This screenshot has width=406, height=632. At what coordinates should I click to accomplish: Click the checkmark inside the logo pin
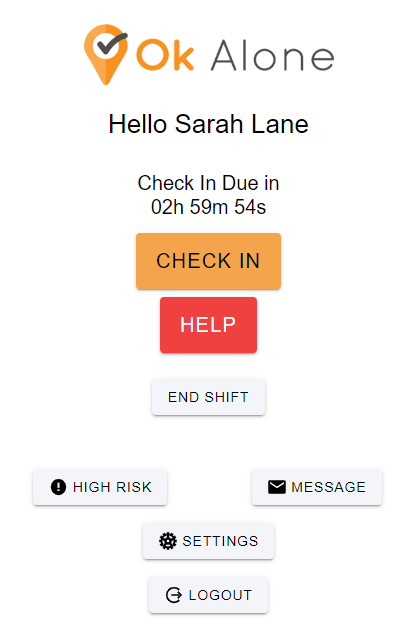click(112, 44)
